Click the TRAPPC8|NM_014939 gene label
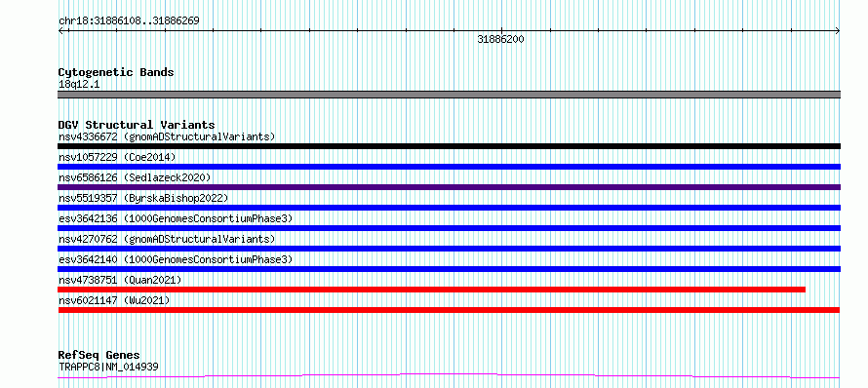 coord(108,366)
